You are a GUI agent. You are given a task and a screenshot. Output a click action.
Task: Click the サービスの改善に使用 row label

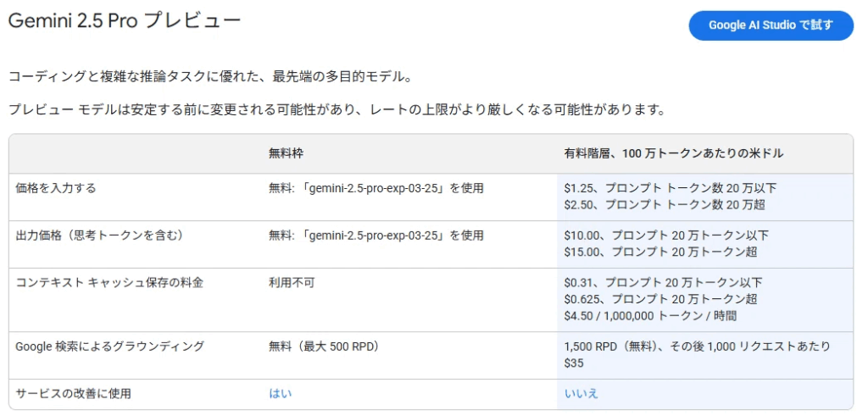point(74,393)
